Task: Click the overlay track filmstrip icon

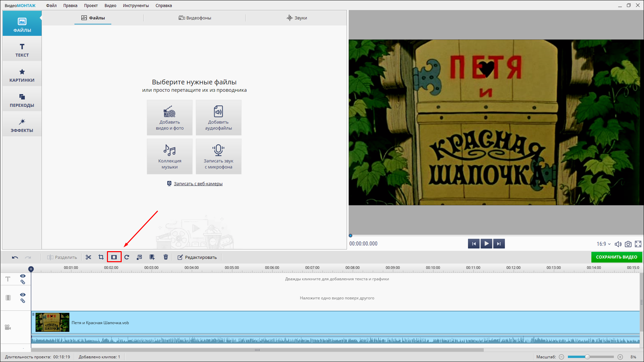Action: tap(8, 298)
